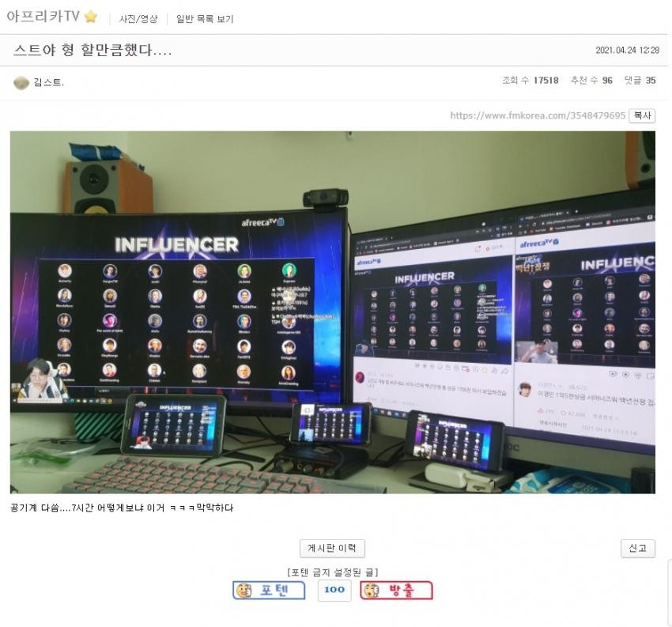Switch to the 사진/영상 view

tap(138, 19)
